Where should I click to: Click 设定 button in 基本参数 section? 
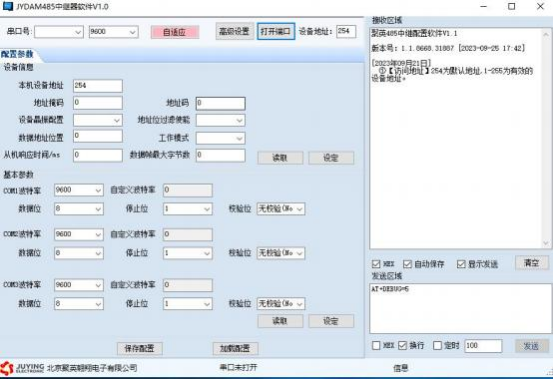pos(331,321)
